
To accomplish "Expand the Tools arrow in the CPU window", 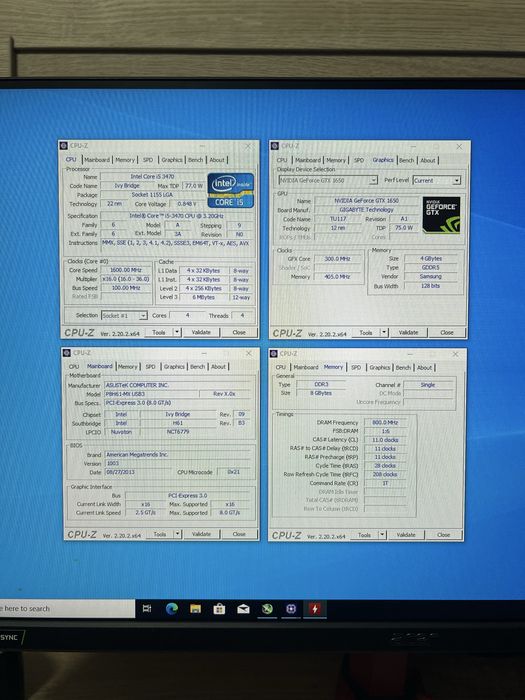I will pos(177,332).
